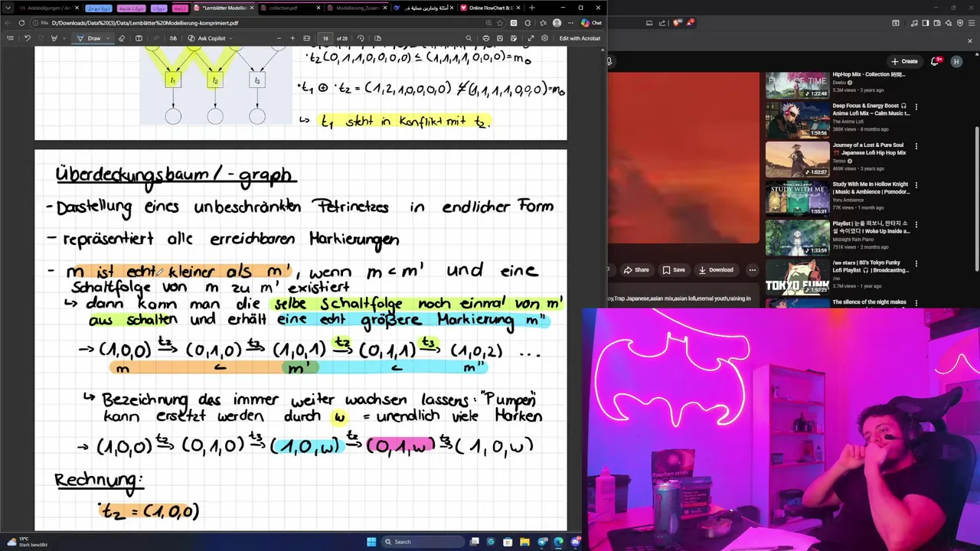This screenshot has width=980, height=551.
Task: Open Ask Copilot in PDF toolbar
Action: pyautogui.click(x=207, y=38)
